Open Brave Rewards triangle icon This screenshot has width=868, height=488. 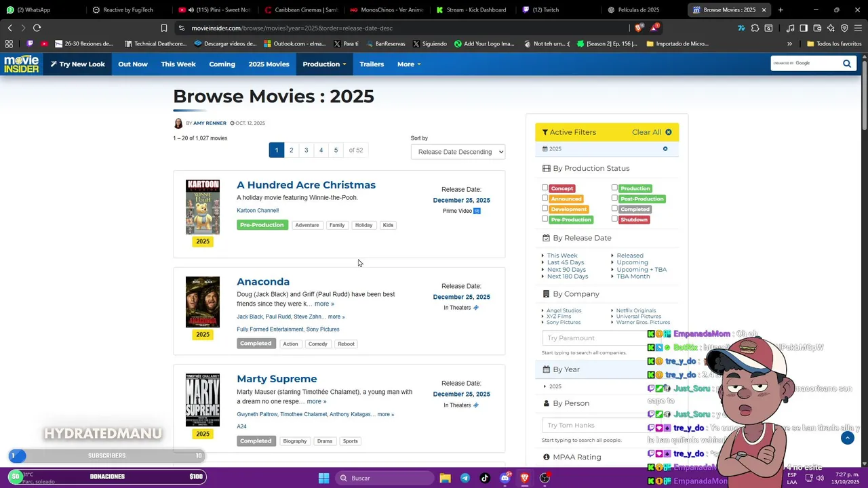click(x=654, y=28)
